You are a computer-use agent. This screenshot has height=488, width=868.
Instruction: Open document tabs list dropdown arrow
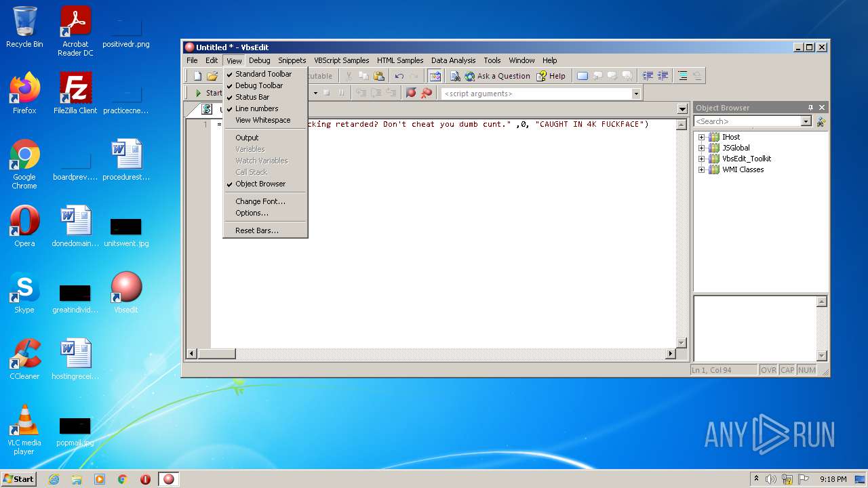click(682, 109)
